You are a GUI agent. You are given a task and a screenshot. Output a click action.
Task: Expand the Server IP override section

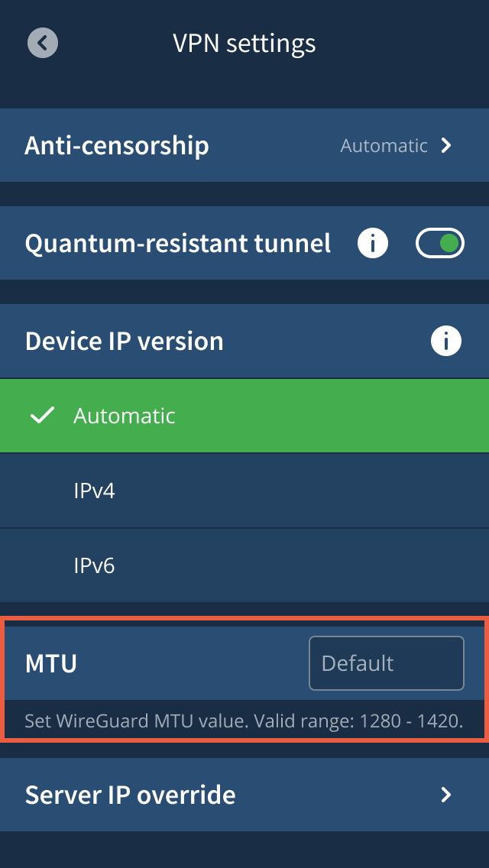click(244, 795)
